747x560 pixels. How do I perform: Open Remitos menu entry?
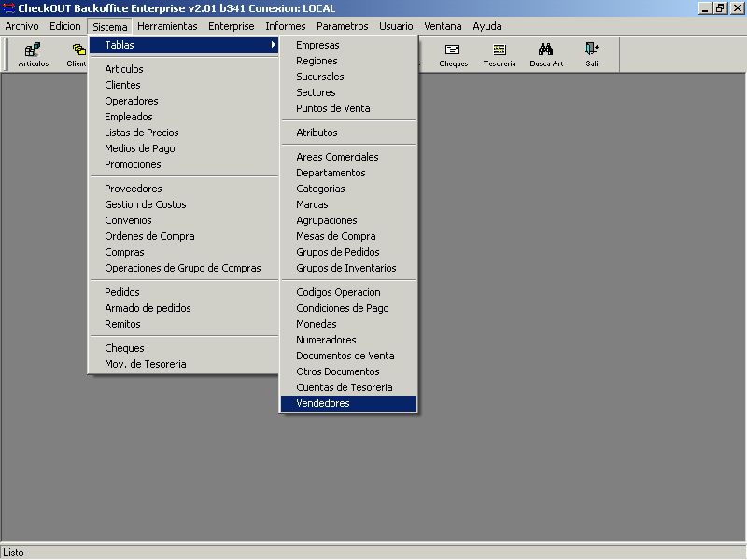tap(184, 324)
